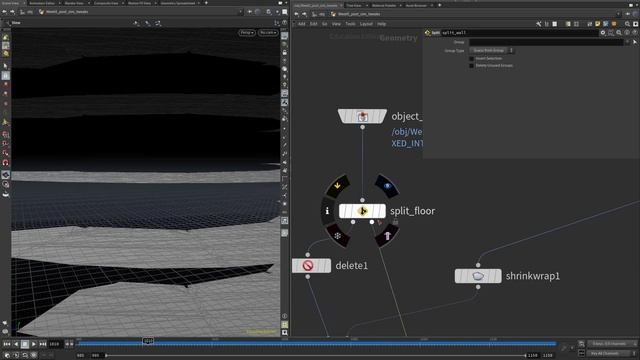The width and height of the screenshot is (640, 360).
Task: Click the Play forward button on the timeline
Action: (34, 344)
